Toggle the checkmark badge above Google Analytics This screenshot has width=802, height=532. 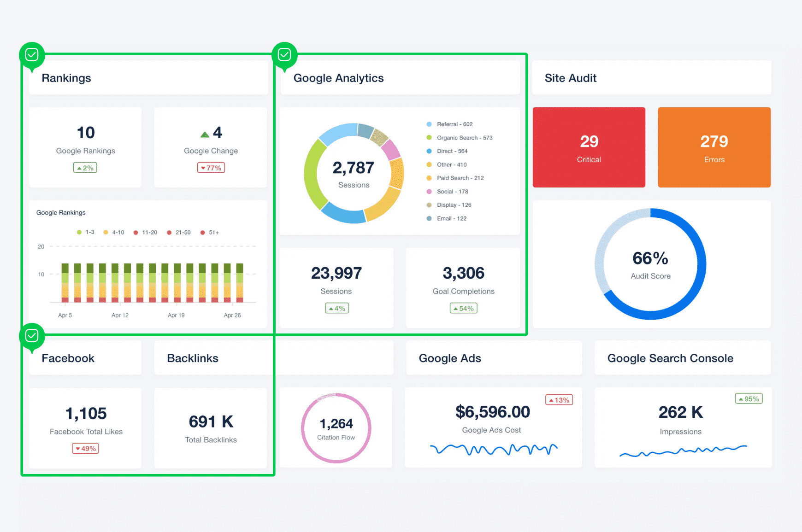tap(284, 55)
